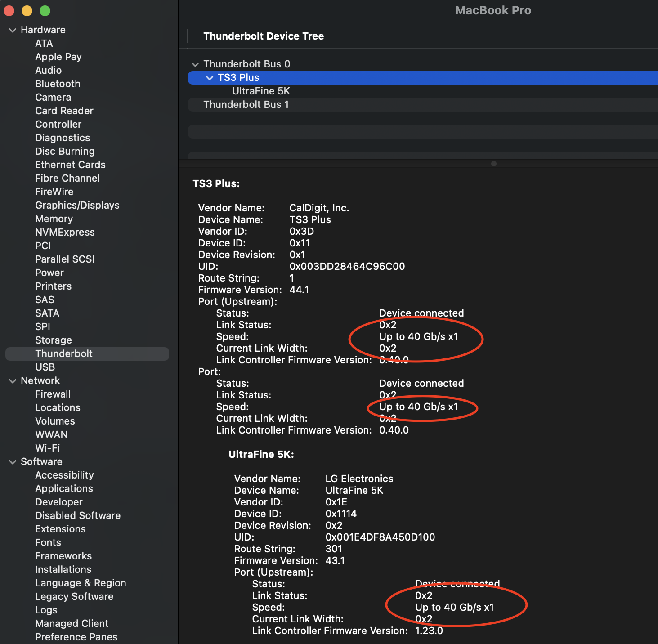View Diagnostics information
This screenshot has height=644, width=658.
(x=63, y=138)
